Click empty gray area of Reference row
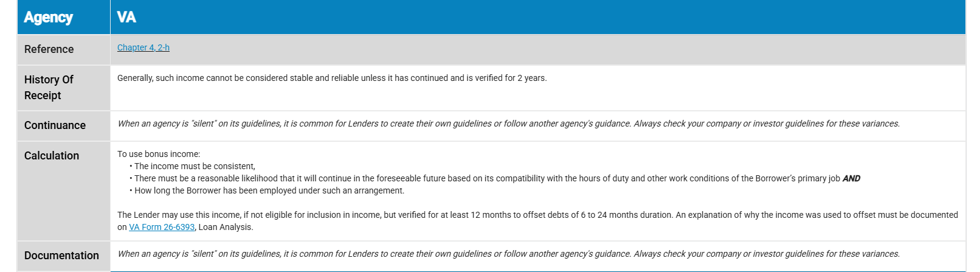The width and height of the screenshot is (980, 272). (547, 50)
